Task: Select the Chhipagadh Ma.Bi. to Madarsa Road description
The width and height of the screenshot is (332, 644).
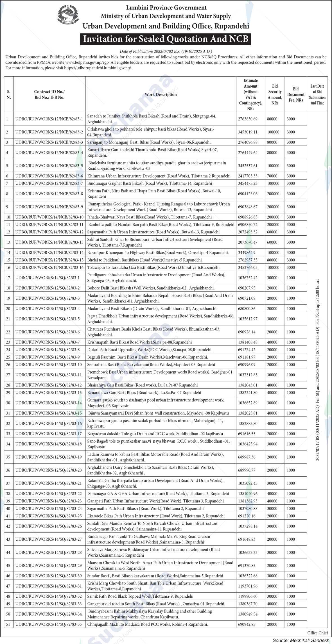Action: [147, 624]
